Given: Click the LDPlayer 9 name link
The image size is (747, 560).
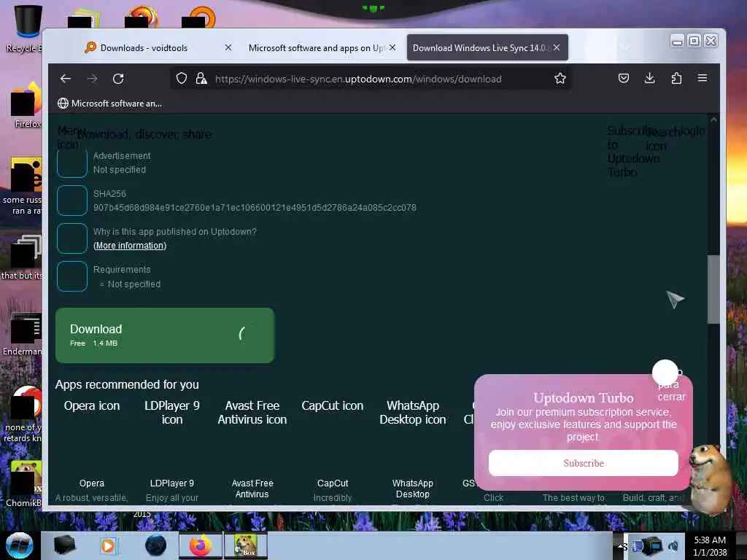Looking at the screenshot, I should (x=172, y=483).
